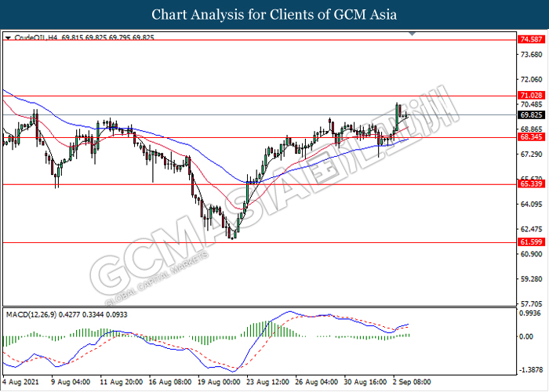
Task: Click the 16 Aug 08:00 time label
Action: pyautogui.click(x=170, y=382)
